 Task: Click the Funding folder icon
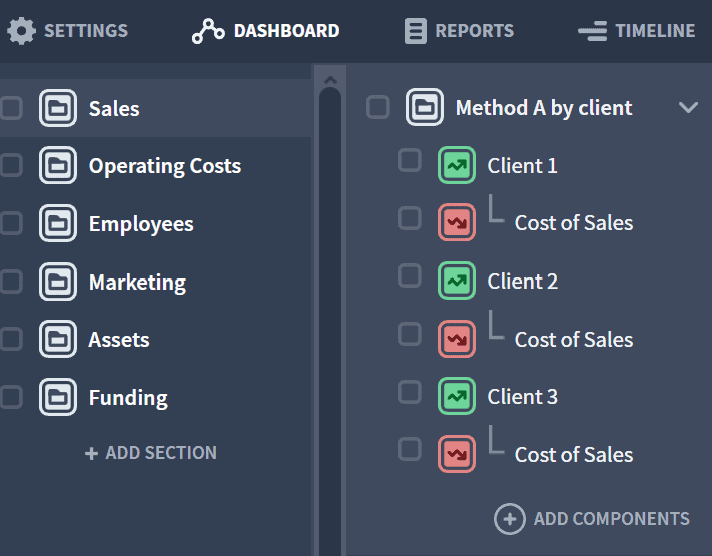(58, 397)
